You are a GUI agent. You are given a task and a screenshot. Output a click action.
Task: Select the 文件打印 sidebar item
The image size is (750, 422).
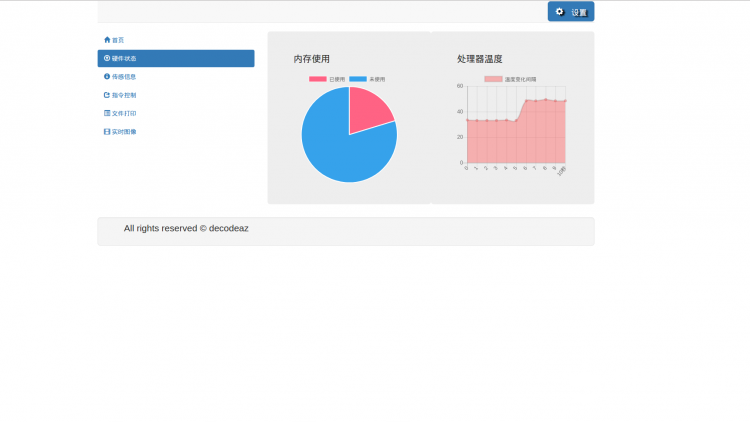coord(176,113)
